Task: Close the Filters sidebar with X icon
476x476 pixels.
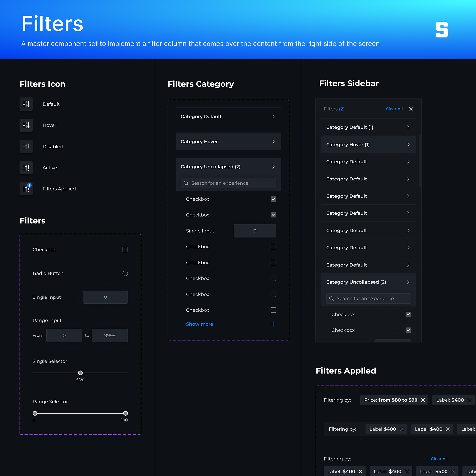Action: tap(411, 109)
